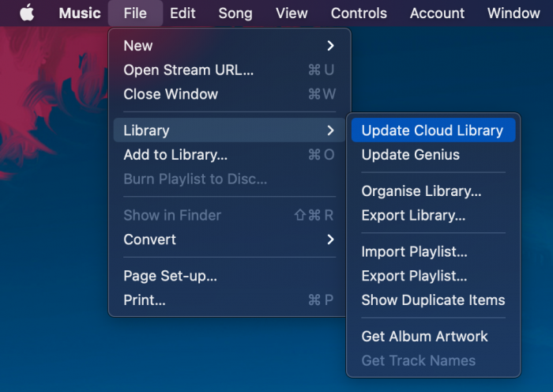Choose Open Stream URL…

pos(229,70)
